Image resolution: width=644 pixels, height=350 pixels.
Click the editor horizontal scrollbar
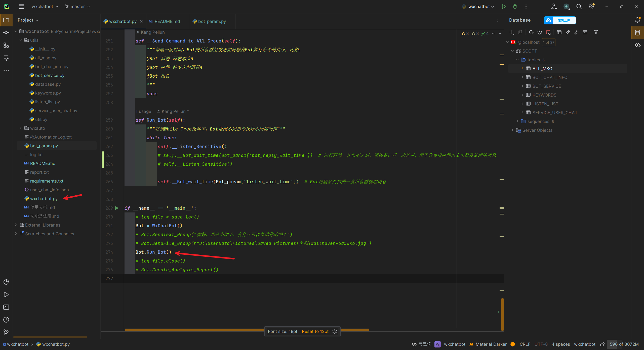pos(247,329)
